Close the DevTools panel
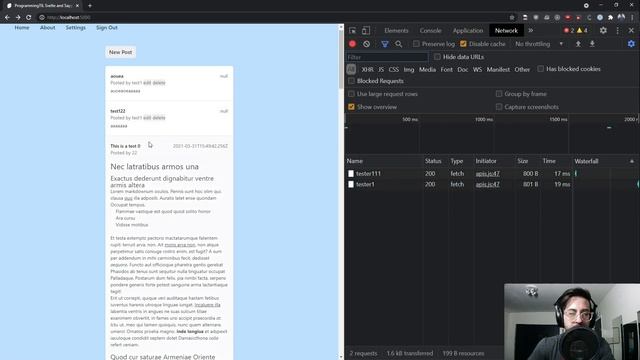The height and width of the screenshot is (360, 640). click(x=631, y=31)
